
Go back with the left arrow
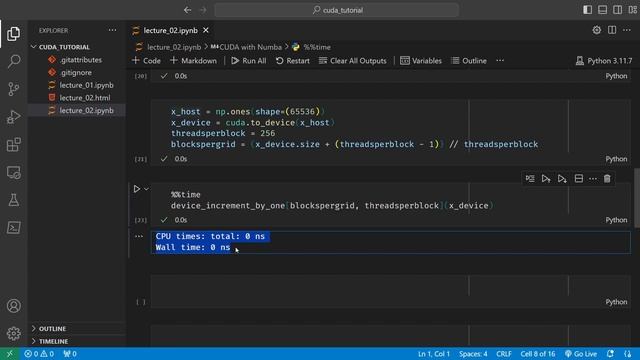coord(187,10)
